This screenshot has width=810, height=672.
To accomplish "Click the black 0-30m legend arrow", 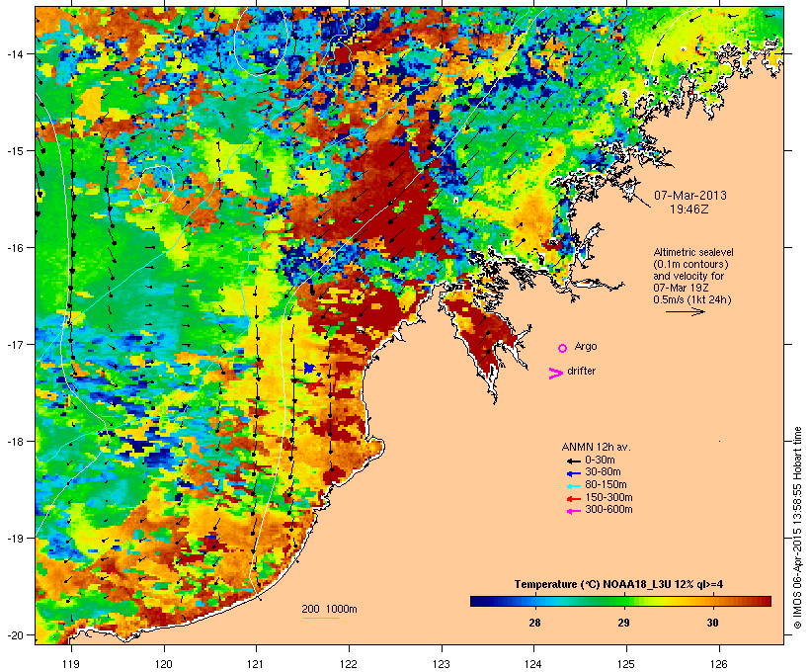I will 573,461.
